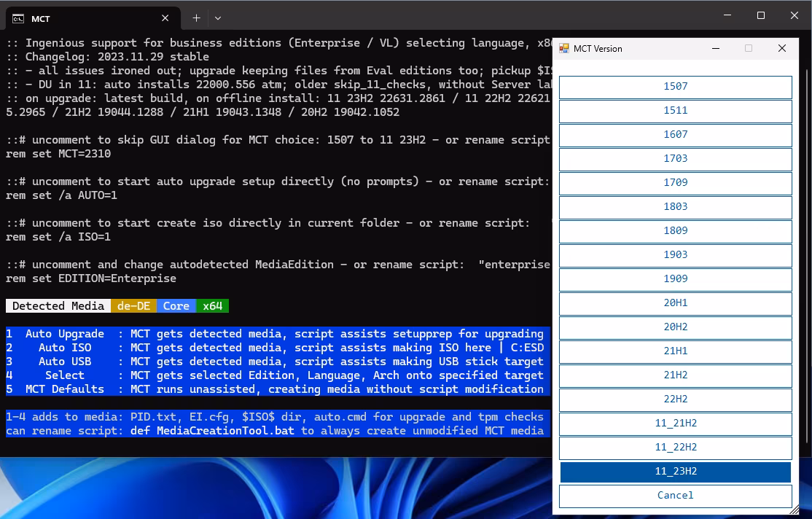
Task: Click the MCT Version dialog window icon
Action: pos(564,49)
